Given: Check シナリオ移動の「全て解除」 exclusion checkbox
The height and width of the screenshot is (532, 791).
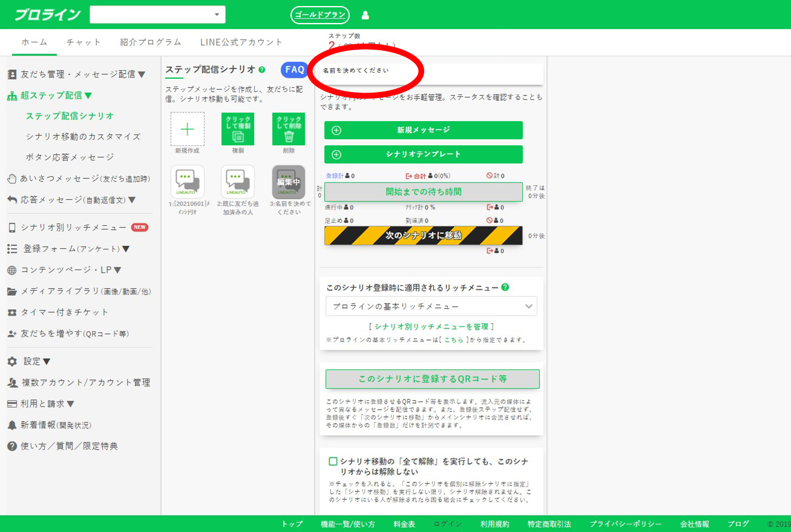Looking at the screenshot, I should pos(333,462).
